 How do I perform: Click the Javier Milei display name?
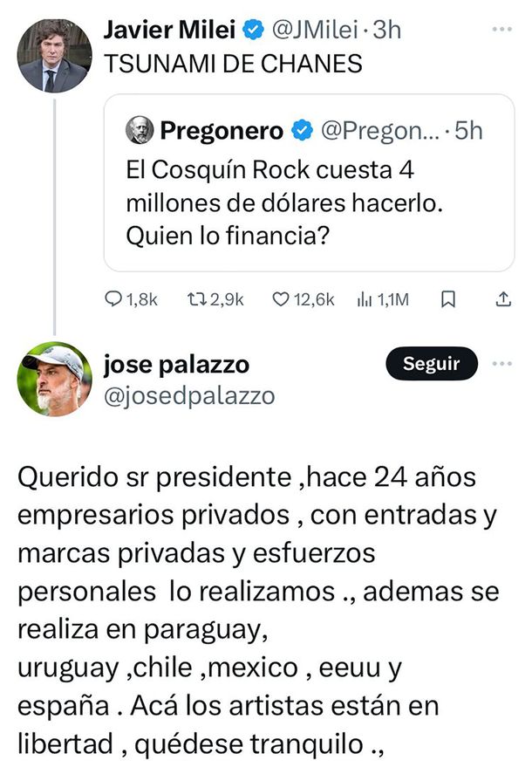pyautogui.click(x=169, y=30)
